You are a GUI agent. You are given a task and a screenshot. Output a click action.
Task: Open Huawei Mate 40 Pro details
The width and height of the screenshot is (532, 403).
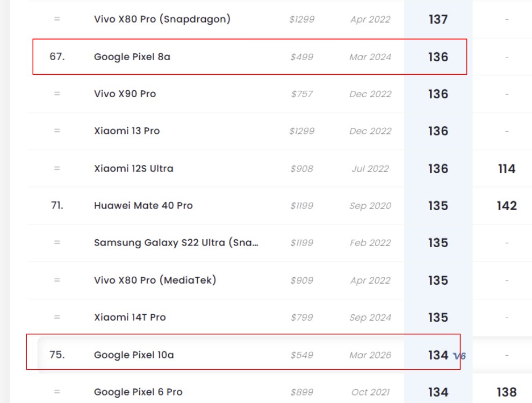(x=143, y=205)
